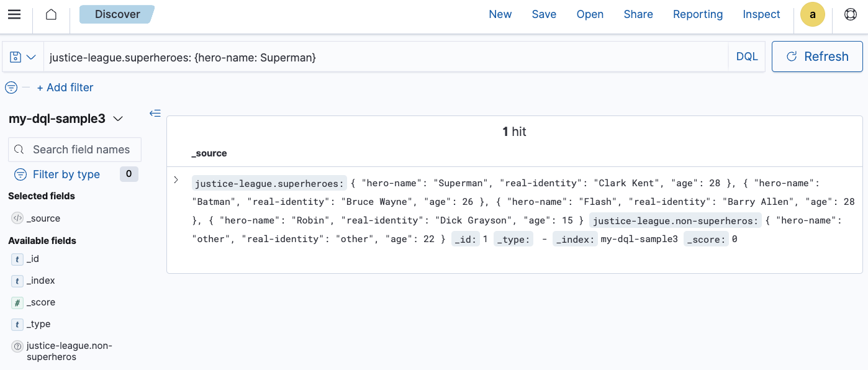Click the Share menu item

pyautogui.click(x=638, y=14)
